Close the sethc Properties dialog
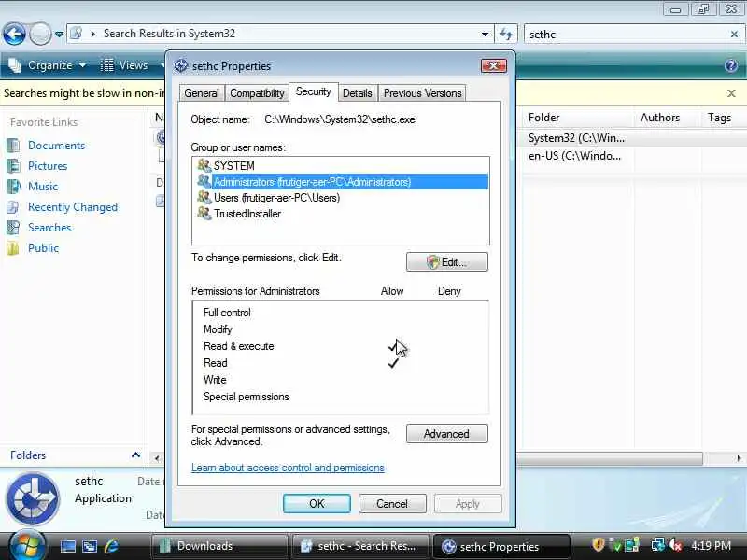 [x=494, y=65]
